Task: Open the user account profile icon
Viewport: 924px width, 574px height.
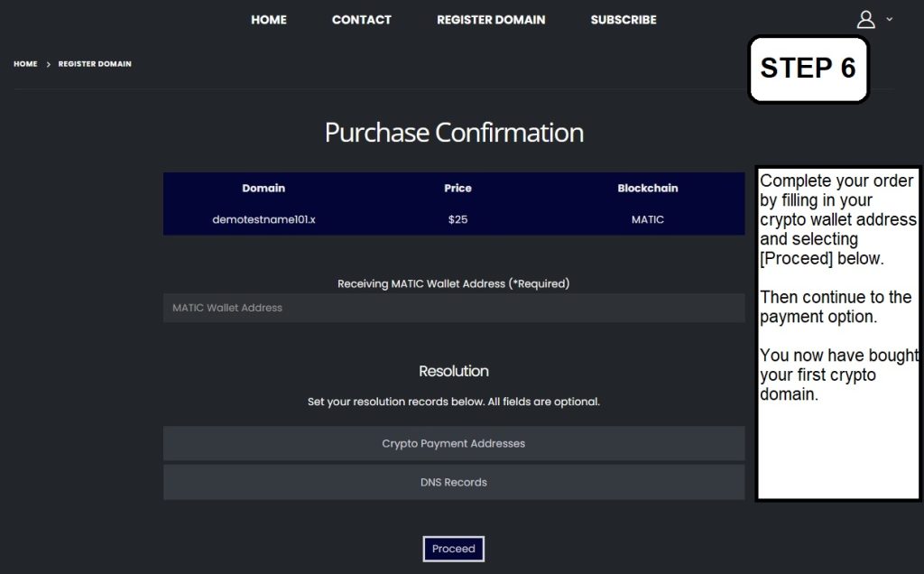Action: (865, 19)
